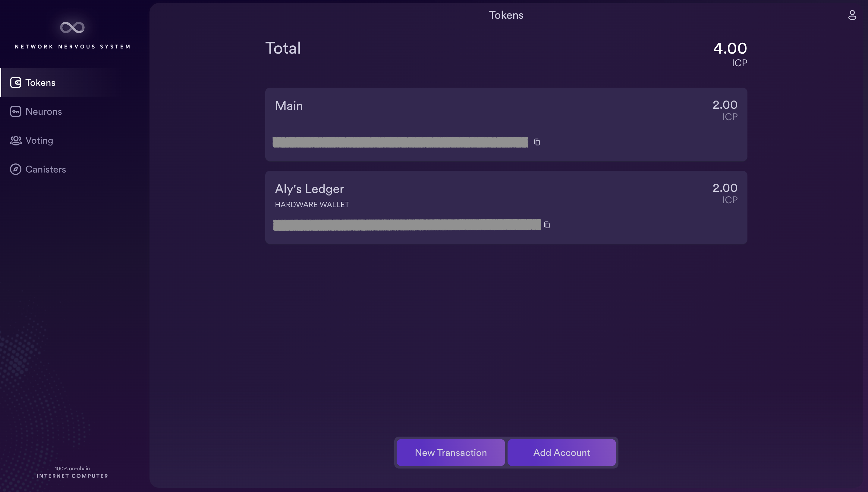The image size is (868, 492).
Task: Open the Main account card
Action: pos(506,124)
